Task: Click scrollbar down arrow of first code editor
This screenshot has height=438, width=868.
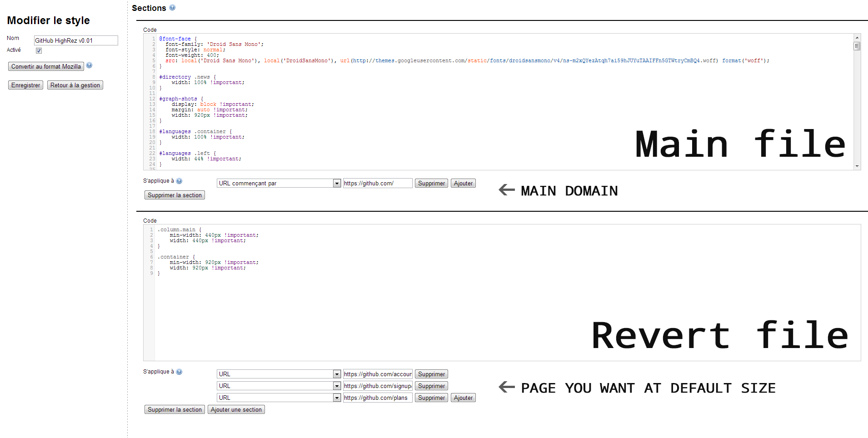Action: coord(857,166)
